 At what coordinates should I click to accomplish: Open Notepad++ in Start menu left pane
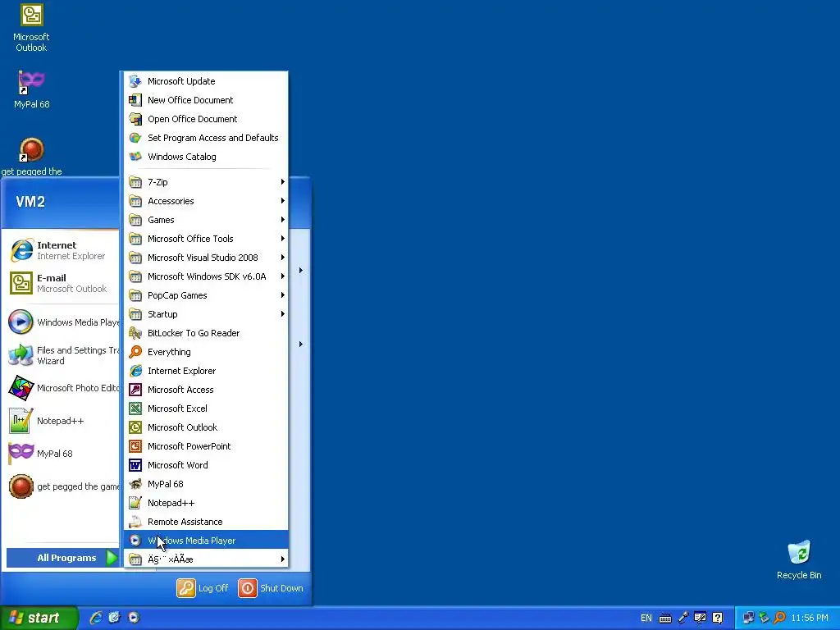62,421
